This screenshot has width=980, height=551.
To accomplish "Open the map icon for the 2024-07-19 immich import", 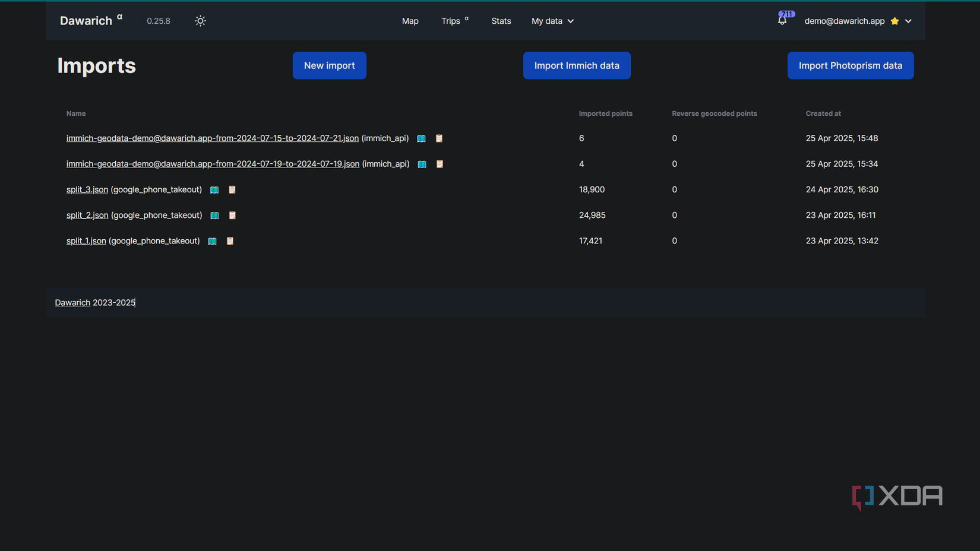I will [422, 164].
